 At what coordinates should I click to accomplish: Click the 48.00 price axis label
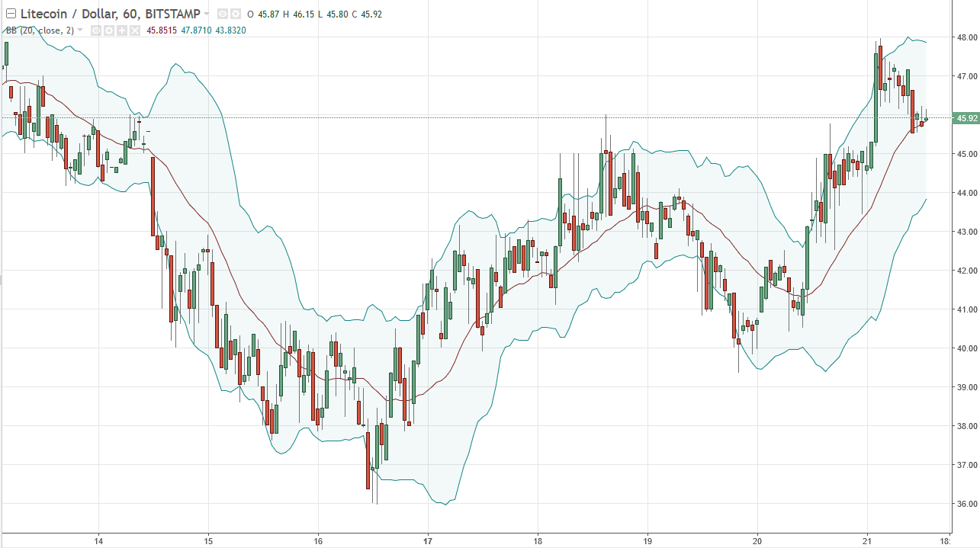966,37
